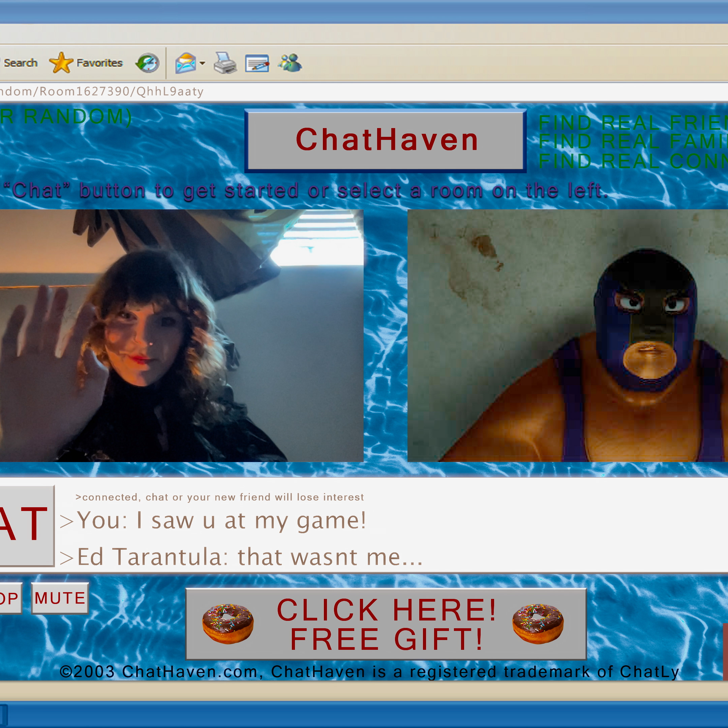The image size is (728, 728).
Task: Click the waving woman's webcam feed
Action: coord(182,336)
